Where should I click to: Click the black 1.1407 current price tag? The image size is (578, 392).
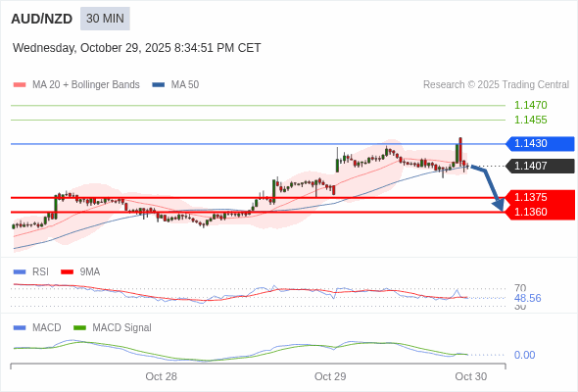(540, 166)
